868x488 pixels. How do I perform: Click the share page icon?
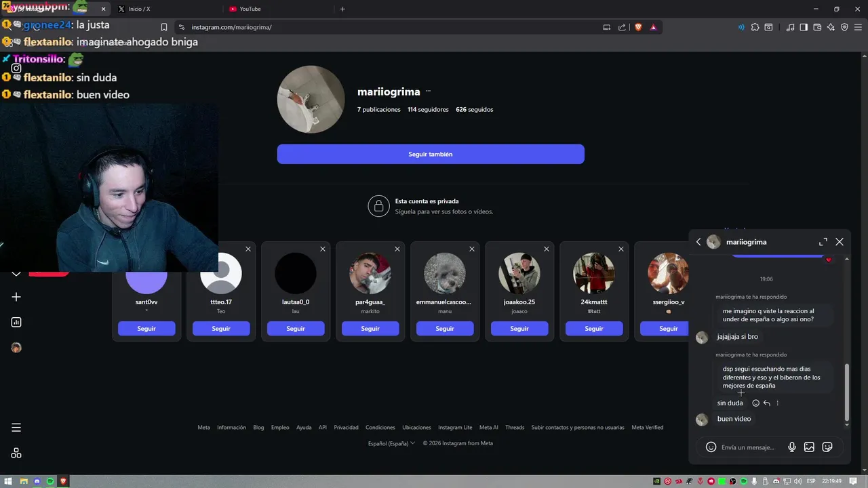[622, 27]
